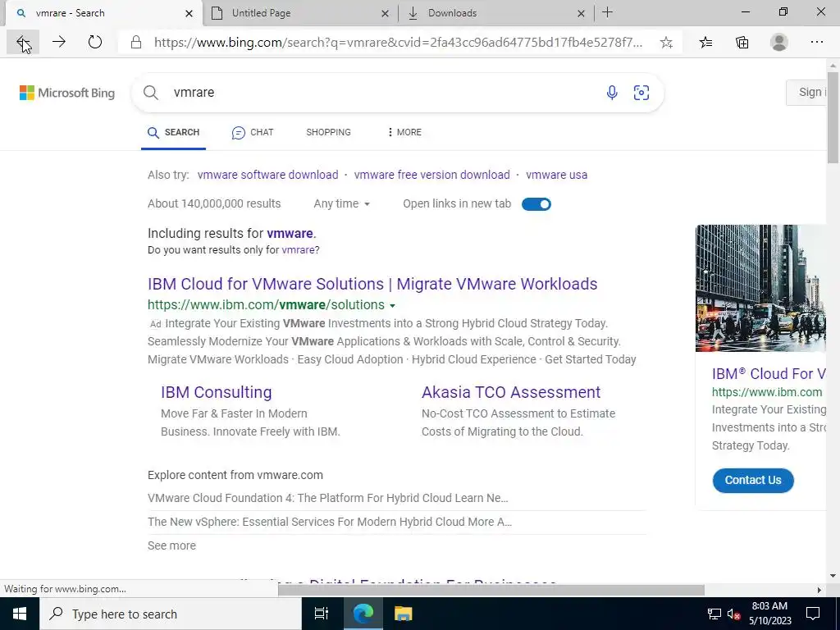Screen dimensions: 840x630
Task: Go to the Microsoft Bing logo homepage
Action: pos(67,93)
